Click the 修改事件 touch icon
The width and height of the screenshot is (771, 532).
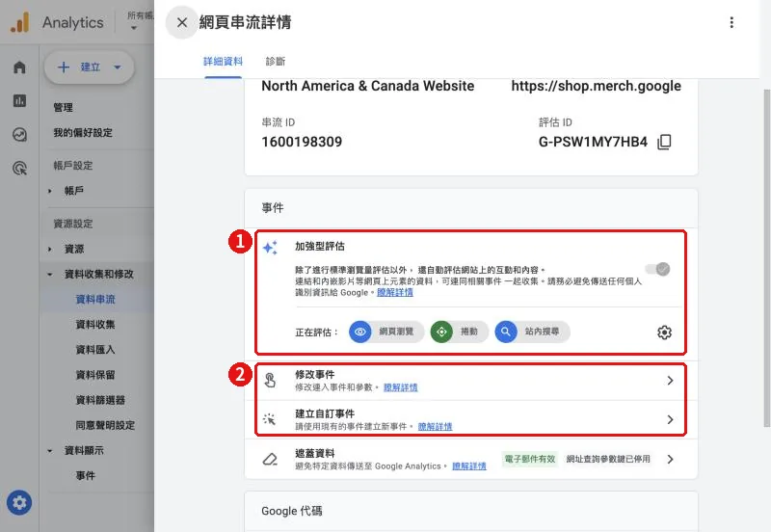270,380
